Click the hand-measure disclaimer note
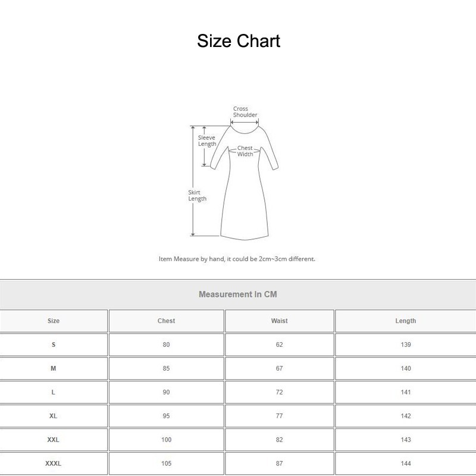 pos(237,259)
